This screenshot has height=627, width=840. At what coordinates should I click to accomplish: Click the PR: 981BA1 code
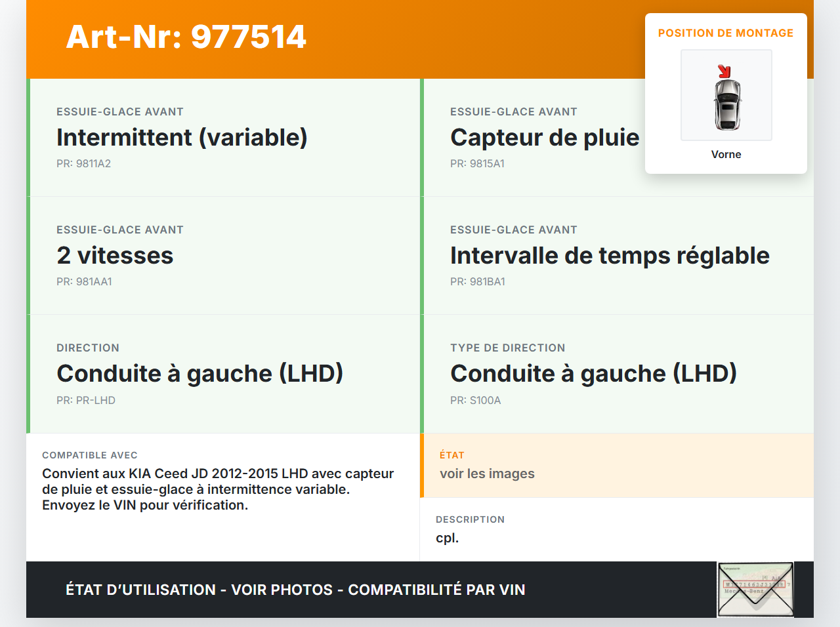coord(478,281)
